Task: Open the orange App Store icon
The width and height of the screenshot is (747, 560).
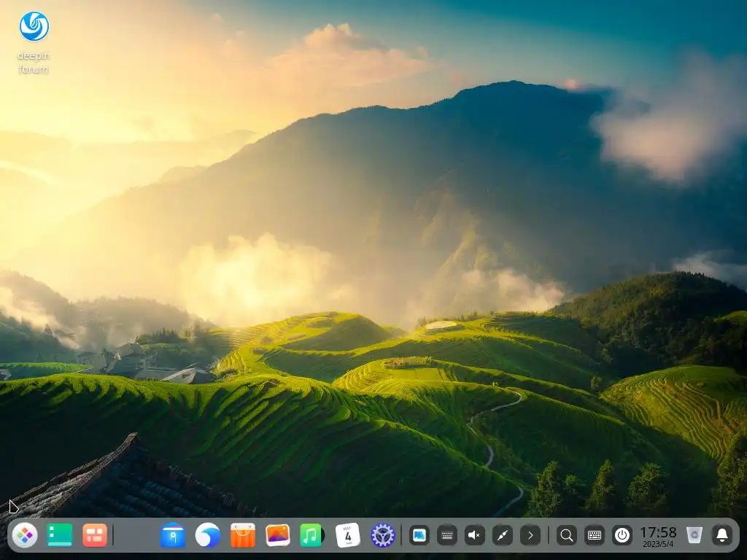Action: 243,535
